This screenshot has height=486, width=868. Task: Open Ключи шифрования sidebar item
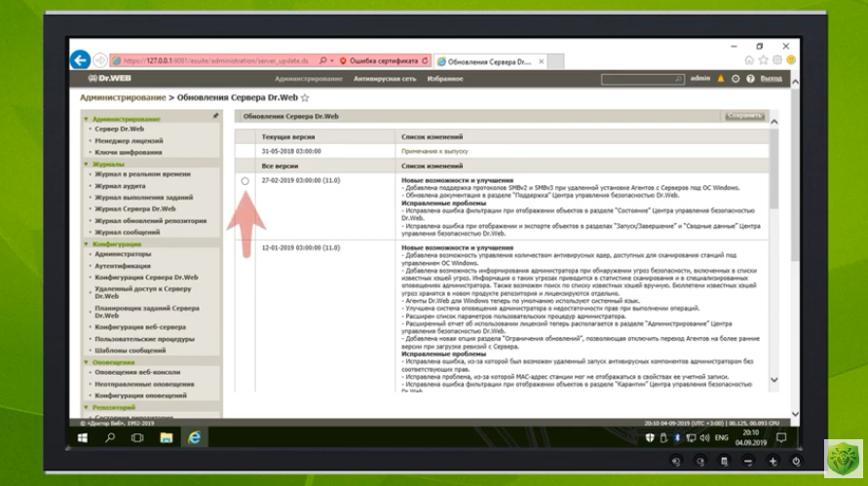pos(129,152)
